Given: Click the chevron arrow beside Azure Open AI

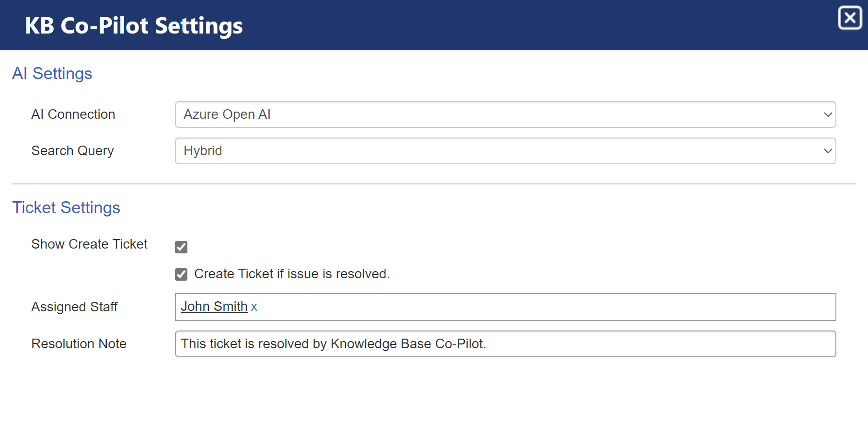Looking at the screenshot, I should tap(827, 115).
